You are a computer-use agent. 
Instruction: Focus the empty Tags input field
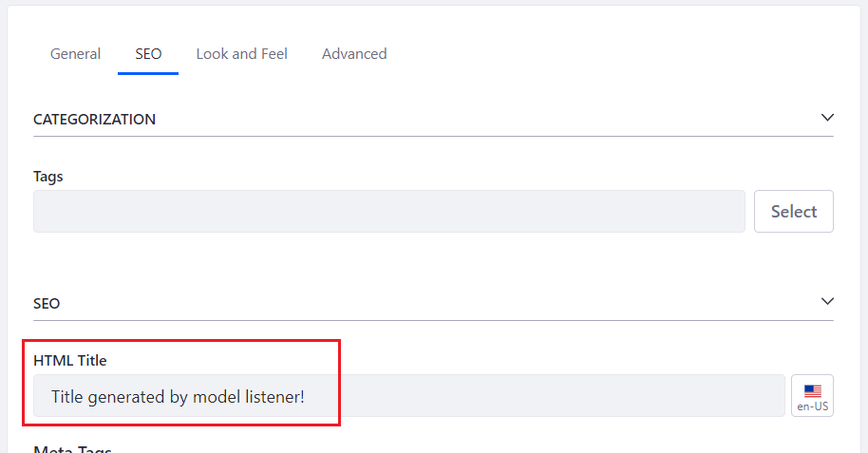(x=389, y=211)
